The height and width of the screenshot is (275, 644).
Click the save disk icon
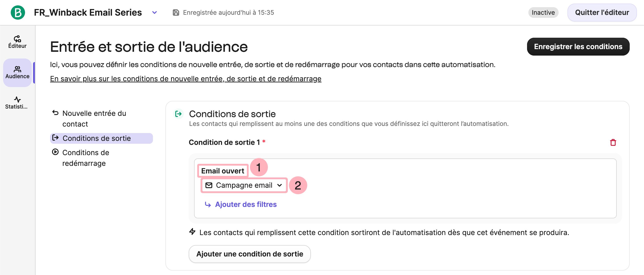point(176,12)
